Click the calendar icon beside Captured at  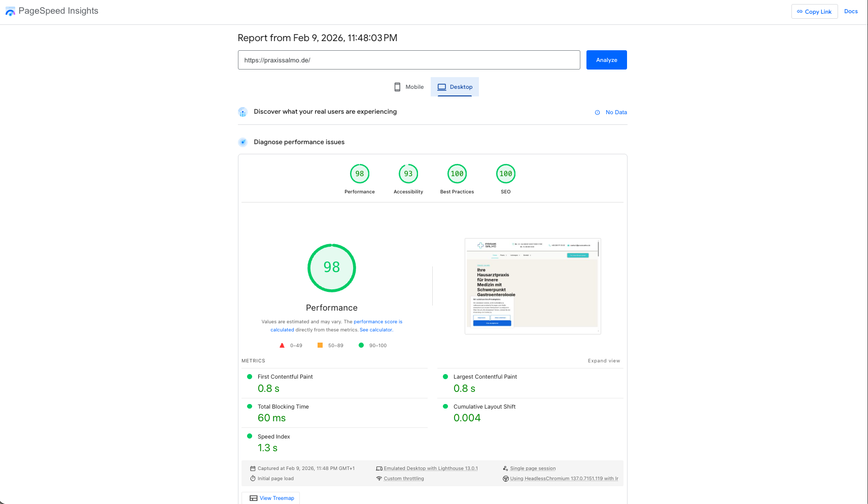tap(253, 468)
